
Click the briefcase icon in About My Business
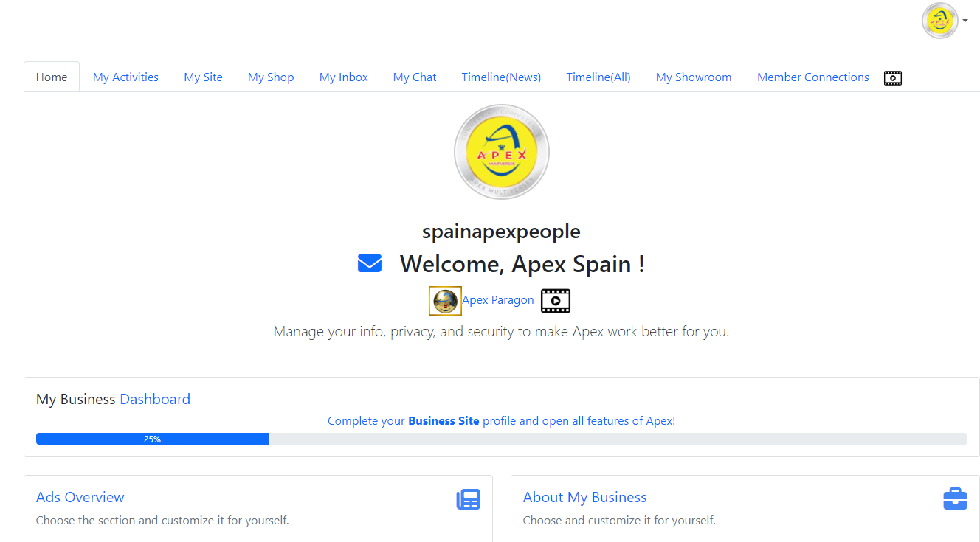click(x=955, y=499)
